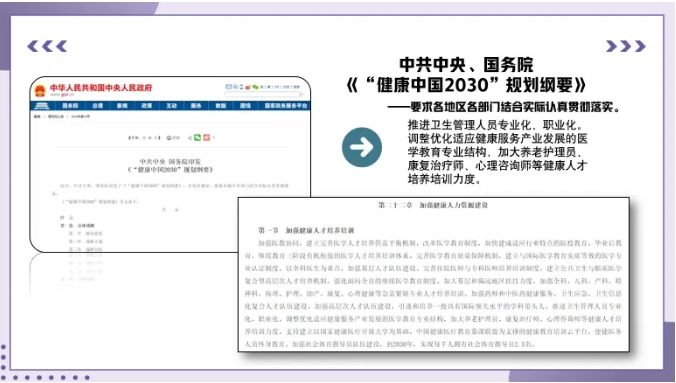Image resolution: width=676 pixels, height=383 pixels.
Task: Click the red Weibo share icon above article
Action: 206,138
